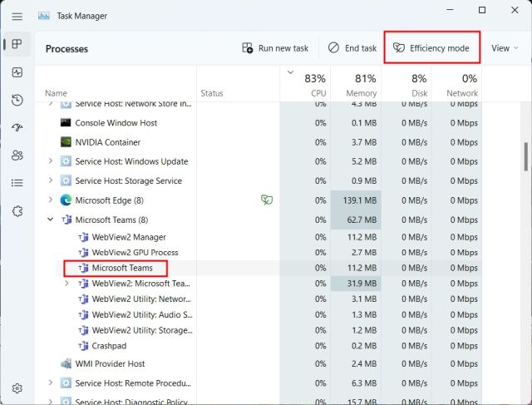Open the Services puzzle sidebar icon
This screenshot has width=532, height=405.
17,211
